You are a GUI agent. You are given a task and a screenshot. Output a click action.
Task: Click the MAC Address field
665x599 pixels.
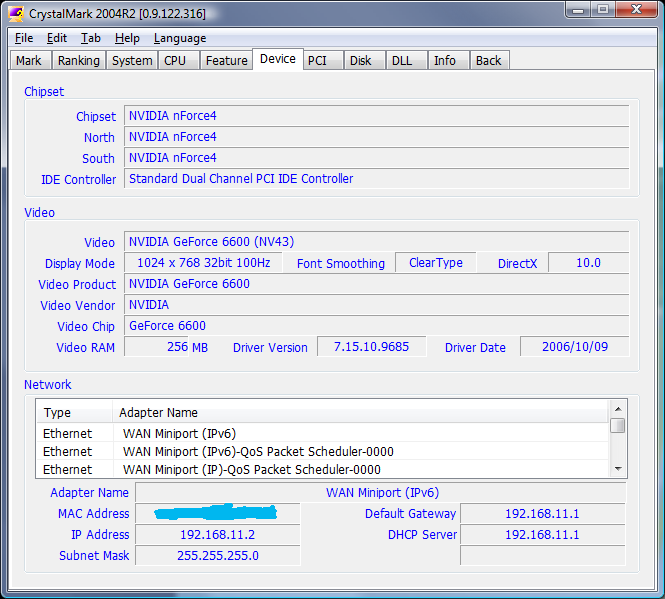click(218, 513)
